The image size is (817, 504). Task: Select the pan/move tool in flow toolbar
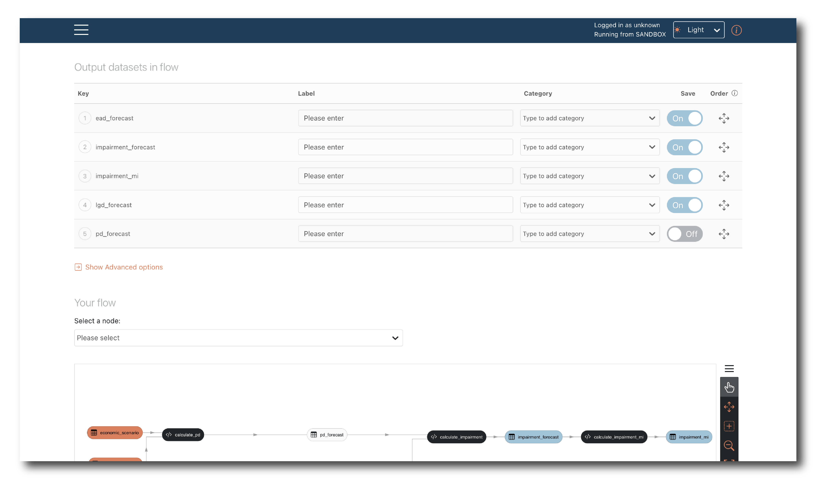pos(729,406)
